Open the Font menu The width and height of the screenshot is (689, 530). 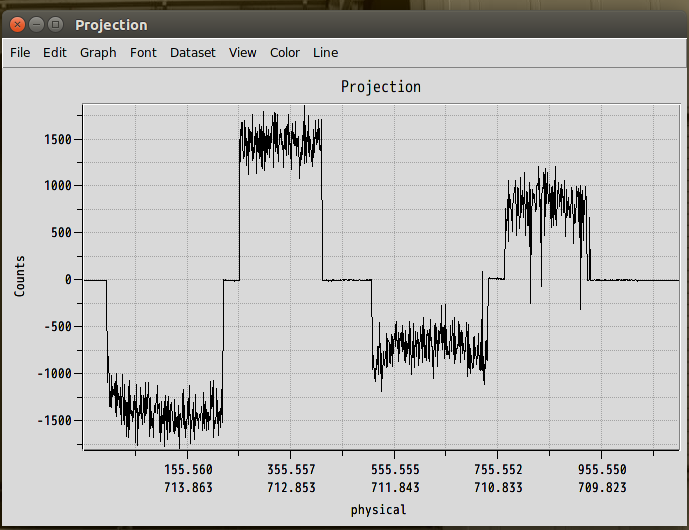143,52
